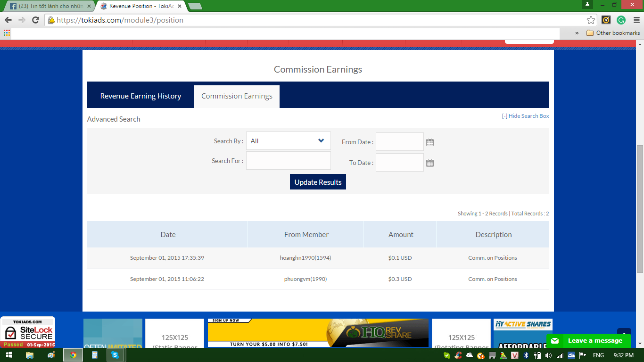Image resolution: width=644 pixels, height=362 pixels.
Task: Select date September 01, 2015 17:35:39
Action: point(167,258)
